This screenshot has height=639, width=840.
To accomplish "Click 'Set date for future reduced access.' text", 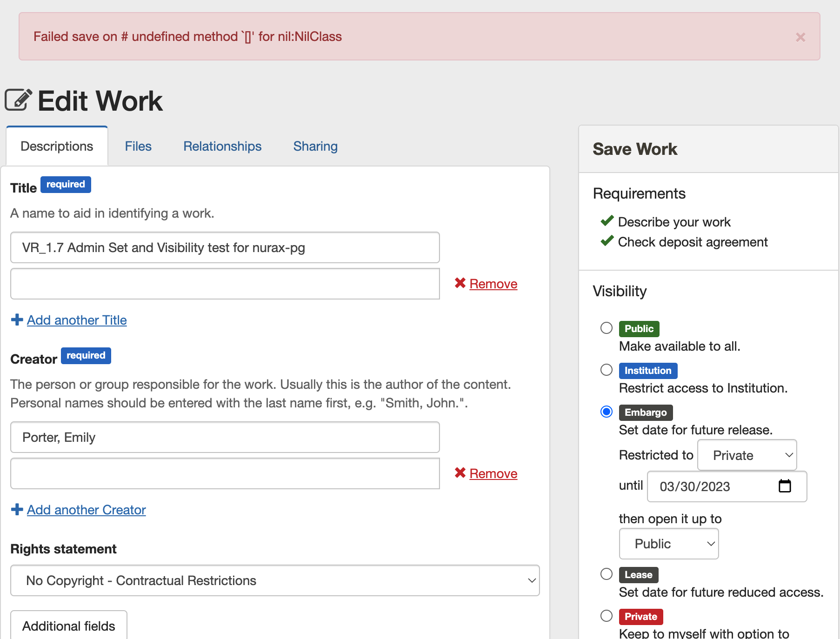I will click(721, 592).
